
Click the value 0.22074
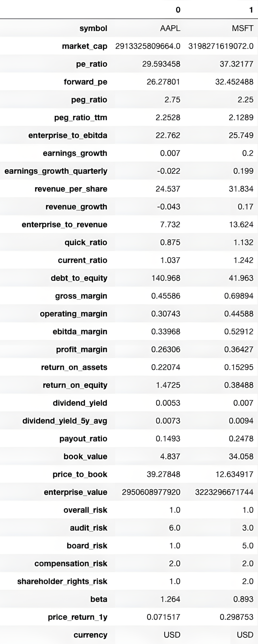pos(166,367)
